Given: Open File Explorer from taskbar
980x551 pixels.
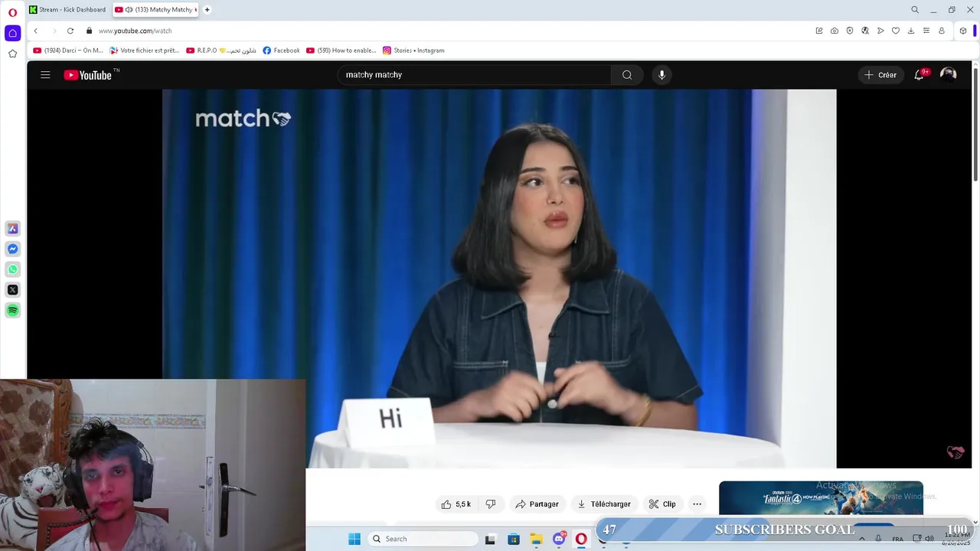Looking at the screenshot, I should [537, 539].
